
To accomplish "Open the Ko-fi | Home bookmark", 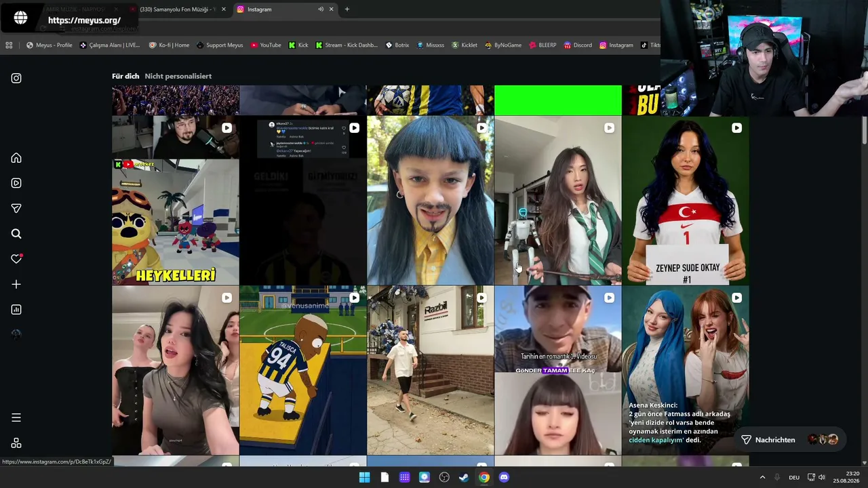I will (x=170, y=45).
